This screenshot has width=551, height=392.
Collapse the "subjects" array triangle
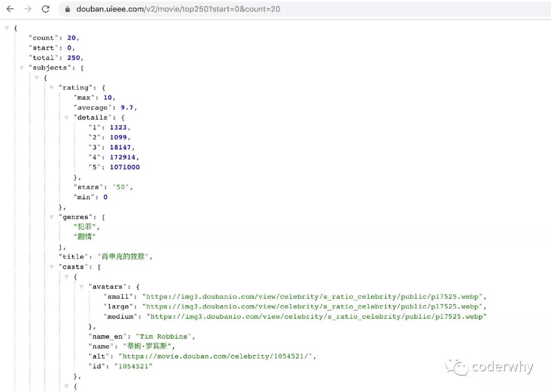click(22, 67)
